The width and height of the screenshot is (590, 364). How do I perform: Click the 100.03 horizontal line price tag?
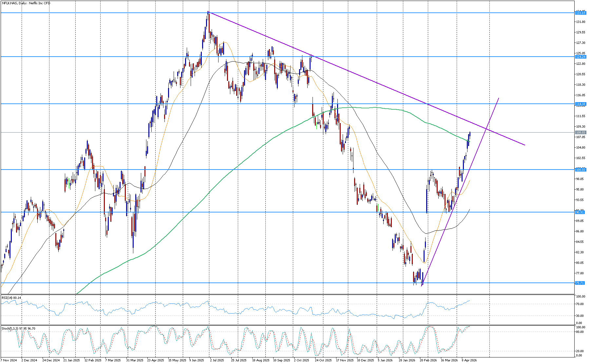click(580, 170)
